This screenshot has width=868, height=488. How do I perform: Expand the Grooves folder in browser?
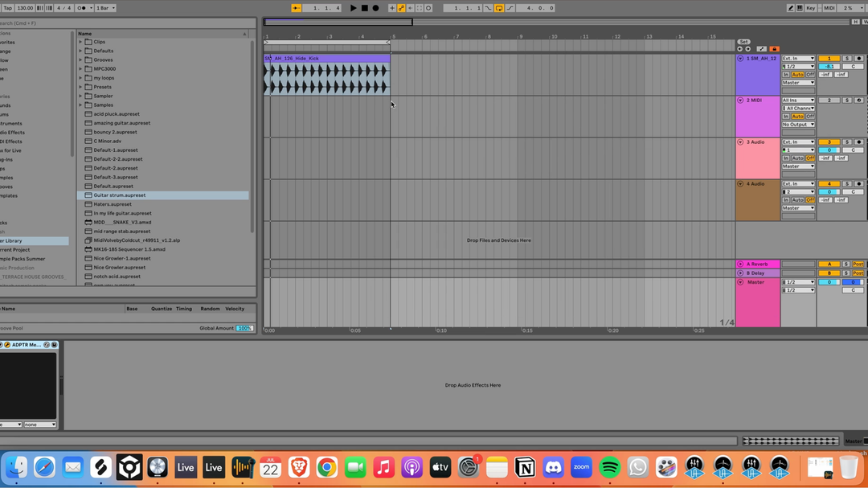click(x=80, y=59)
